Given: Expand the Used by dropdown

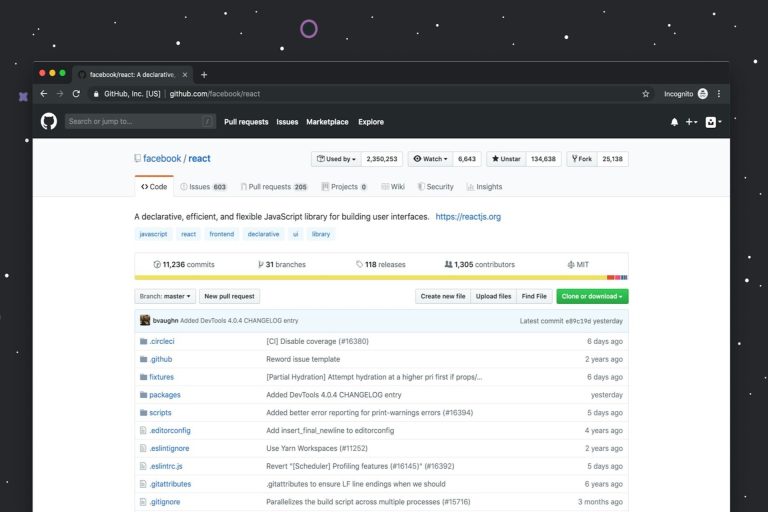Looking at the screenshot, I should click(x=336, y=159).
